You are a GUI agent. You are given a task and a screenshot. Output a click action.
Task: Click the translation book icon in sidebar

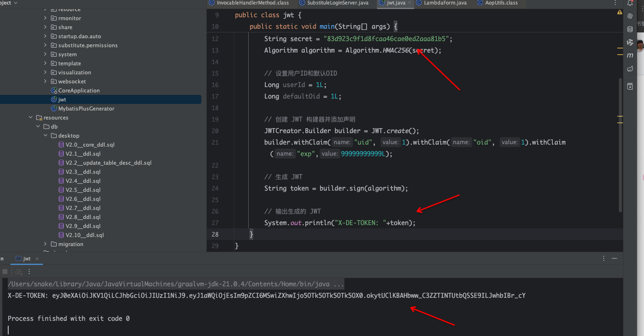[x=630, y=86]
